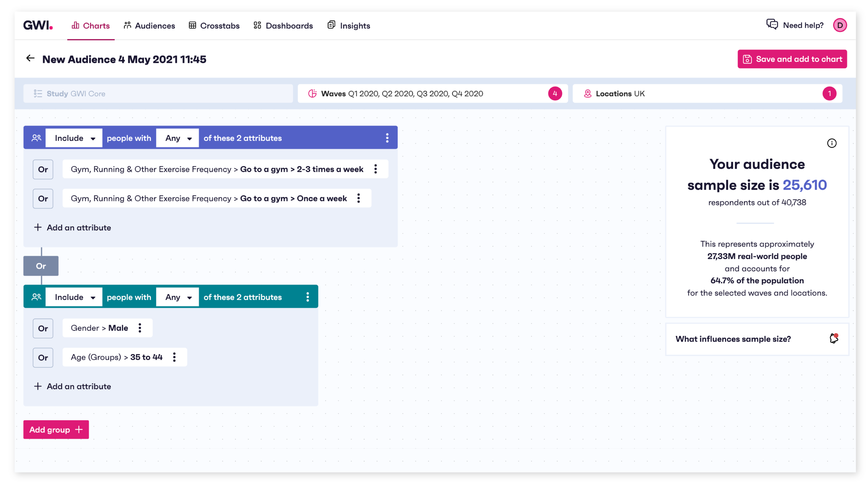Viewport: 868px width, 487px height.
Task: Toggle the Or operator between groups
Action: (41, 266)
